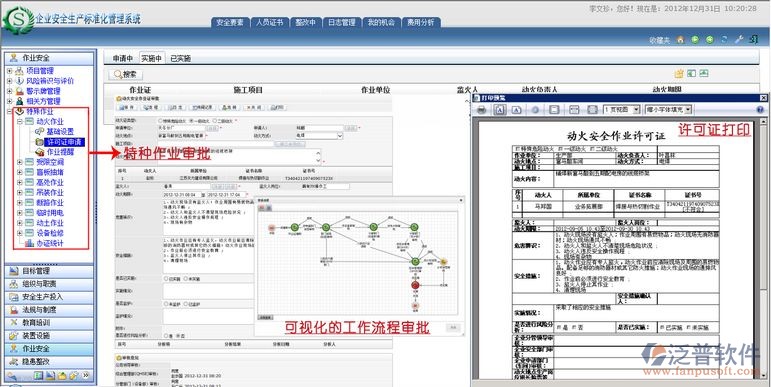The width and height of the screenshot is (771, 387).
Task: Click the printer icon in print preview
Action: (482, 110)
